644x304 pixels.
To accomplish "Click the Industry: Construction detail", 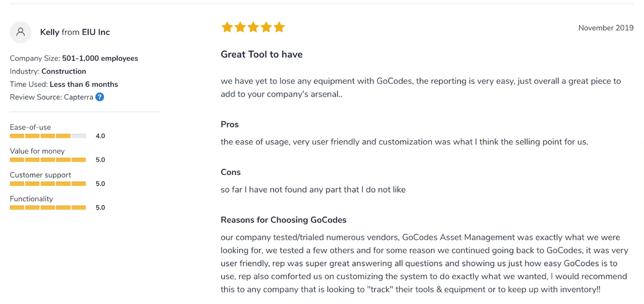I will pos(48,71).
